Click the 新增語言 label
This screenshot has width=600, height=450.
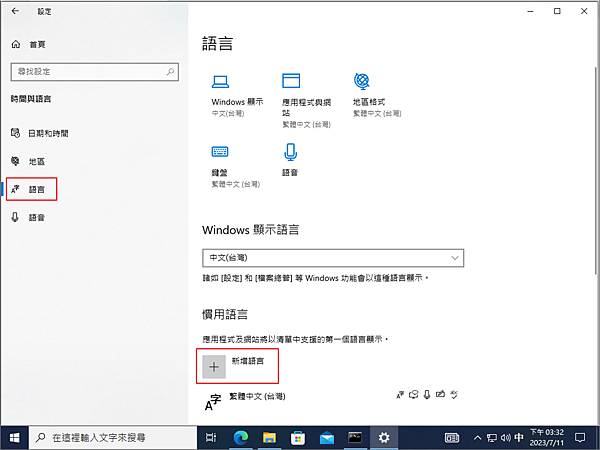point(248,361)
